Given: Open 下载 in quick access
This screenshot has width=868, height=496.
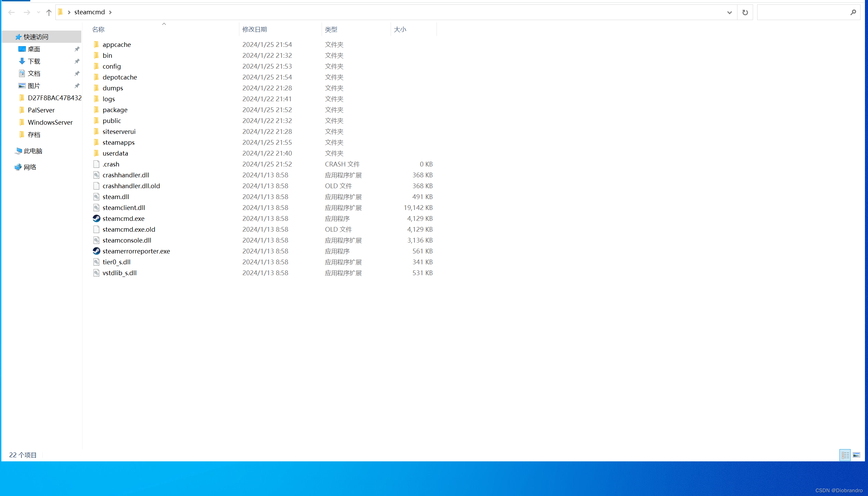Looking at the screenshot, I should (34, 61).
